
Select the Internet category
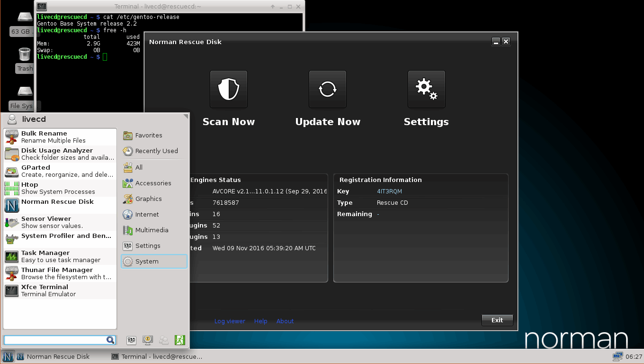pyautogui.click(x=154, y=214)
